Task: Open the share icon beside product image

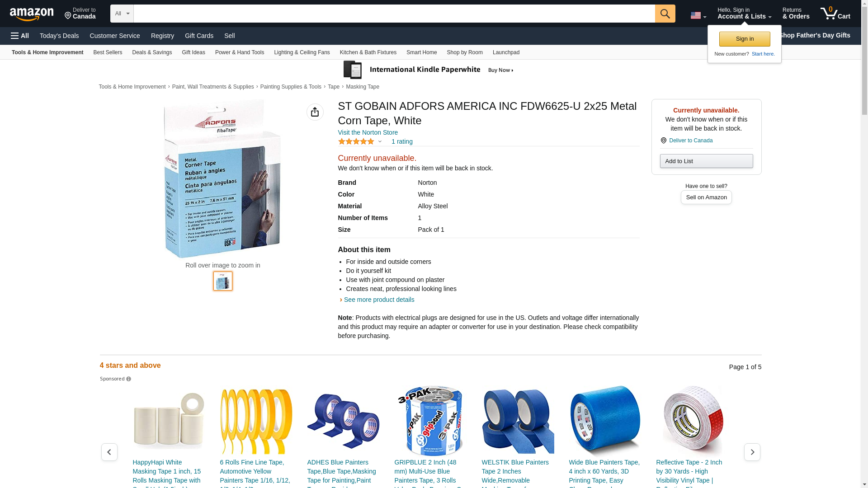Action: [315, 112]
